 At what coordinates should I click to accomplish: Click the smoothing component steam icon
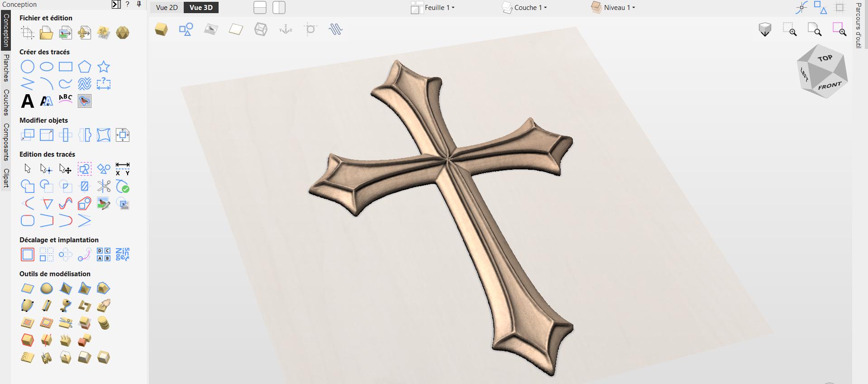(66, 340)
